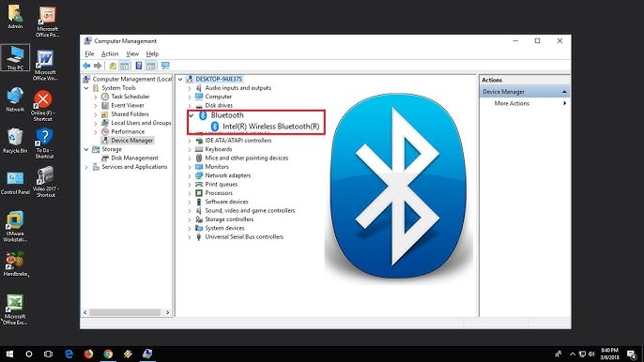Screen dimensions: 644x362
Task: Select Processors device category
Action: click(x=219, y=193)
